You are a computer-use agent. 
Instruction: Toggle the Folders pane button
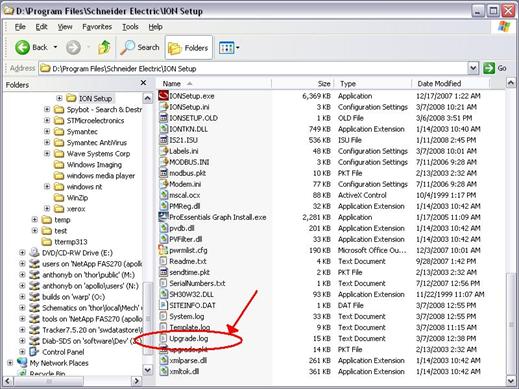point(189,48)
